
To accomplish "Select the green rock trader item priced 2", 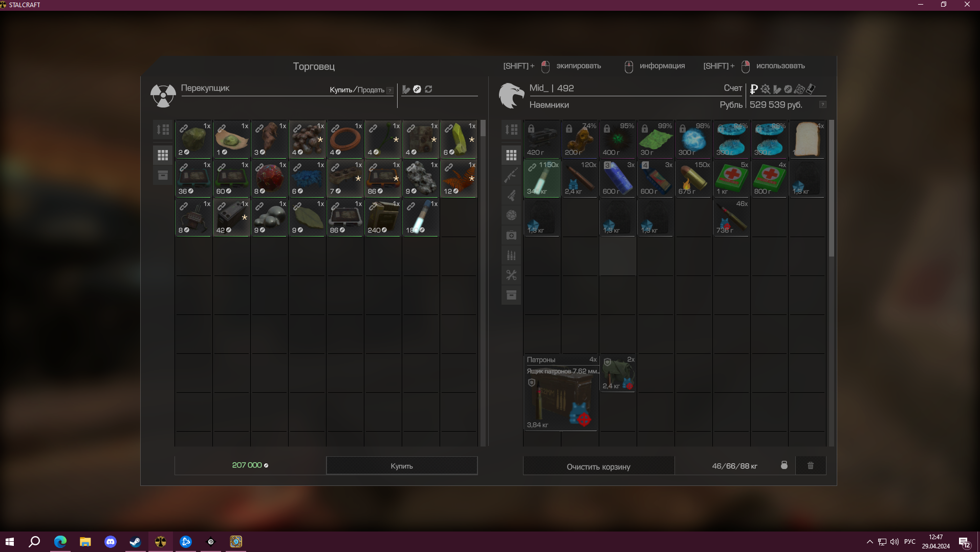I will coord(193,139).
